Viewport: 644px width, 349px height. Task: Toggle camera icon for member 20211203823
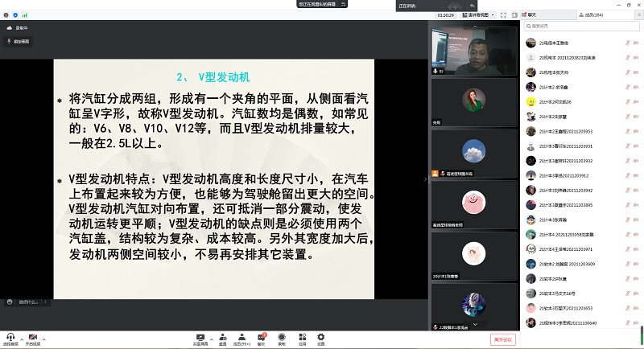(x=636, y=57)
